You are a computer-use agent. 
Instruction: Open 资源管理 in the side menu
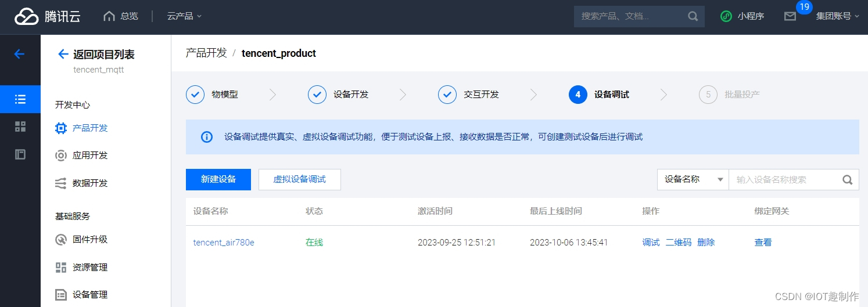click(90, 268)
